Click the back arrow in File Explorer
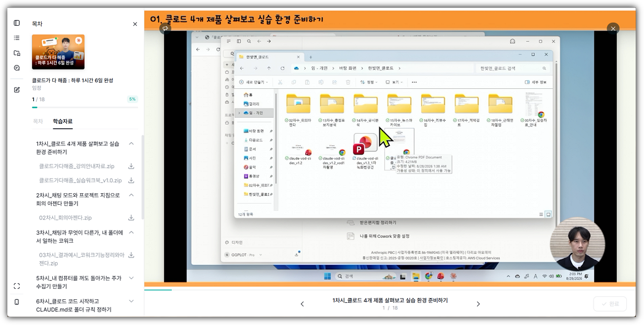The height and width of the screenshot is (325, 644). pos(242,68)
